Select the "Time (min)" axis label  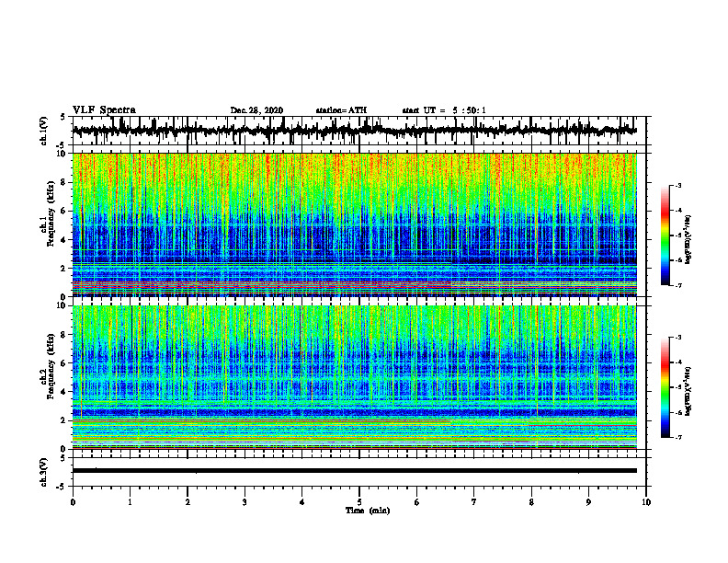click(368, 511)
